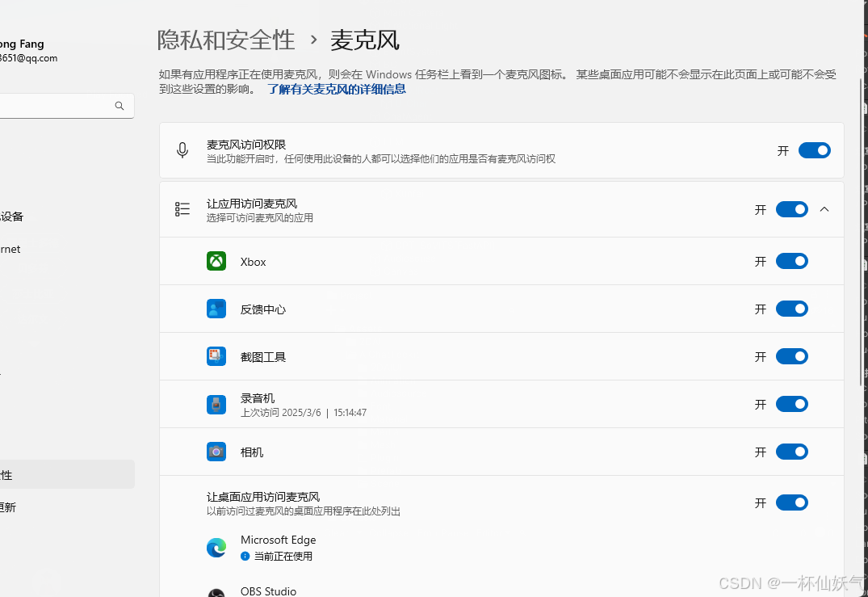This screenshot has height=597, width=868.
Task: Disable 让桌面应用访问麦克风 switch
Action: pyautogui.click(x=792, y=502)
